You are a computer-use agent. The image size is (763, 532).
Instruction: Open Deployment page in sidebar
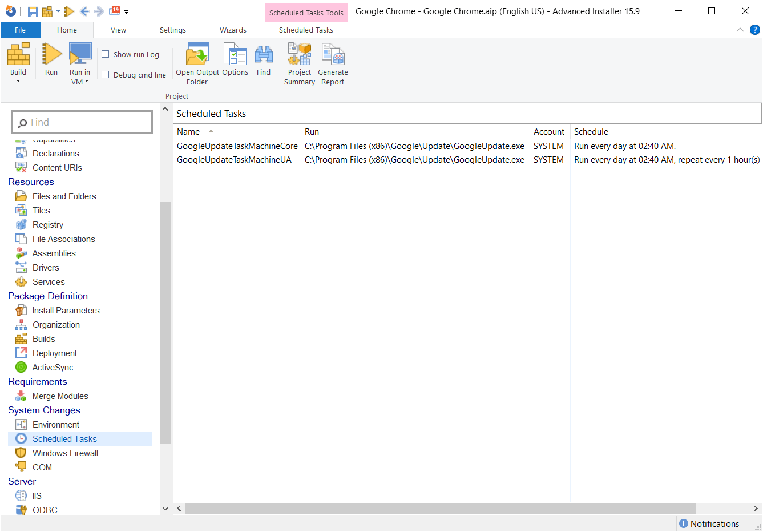[x=55, y=353]
